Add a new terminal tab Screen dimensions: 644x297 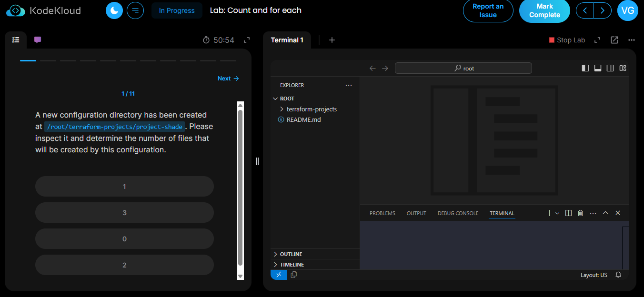click(332, 40)
